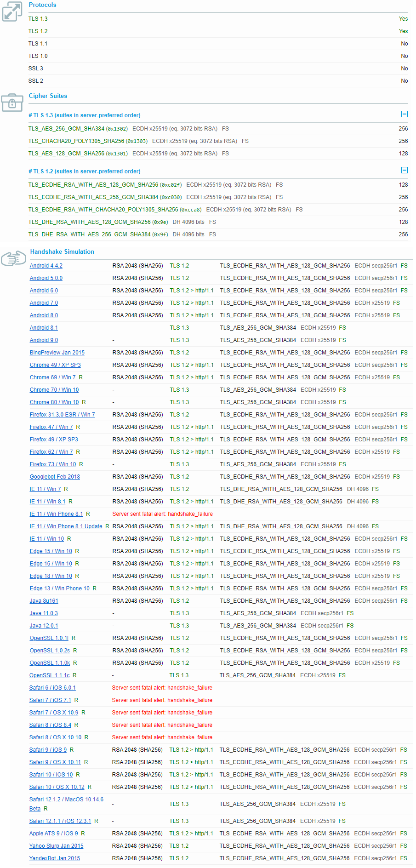This screenshot has width=416, height=868.
Task: Click the Protocols section arrows icon
Action: coord(12,11)
